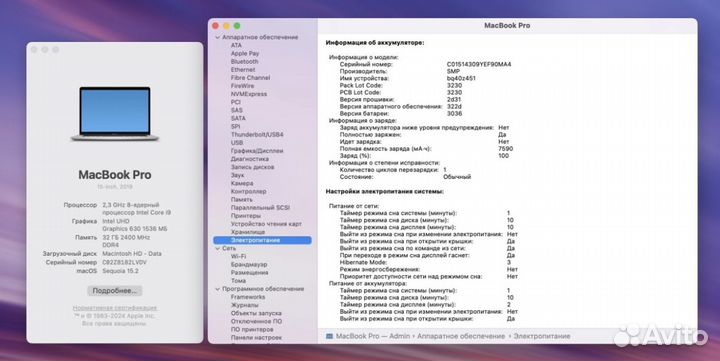Open the Брандмауэр entry
The width and height of the screenshot is (720, 361).
click(249, 265)
